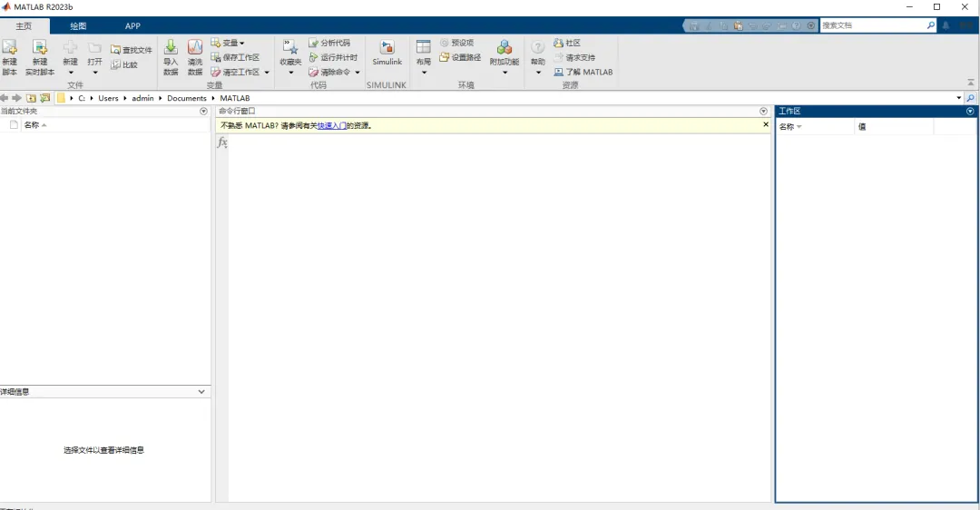Click the magnifier in the 搜索文档 box

tap(931, 25)
